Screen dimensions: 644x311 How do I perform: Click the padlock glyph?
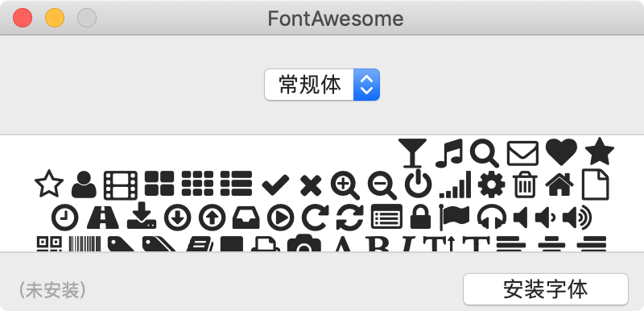[421, 217]
